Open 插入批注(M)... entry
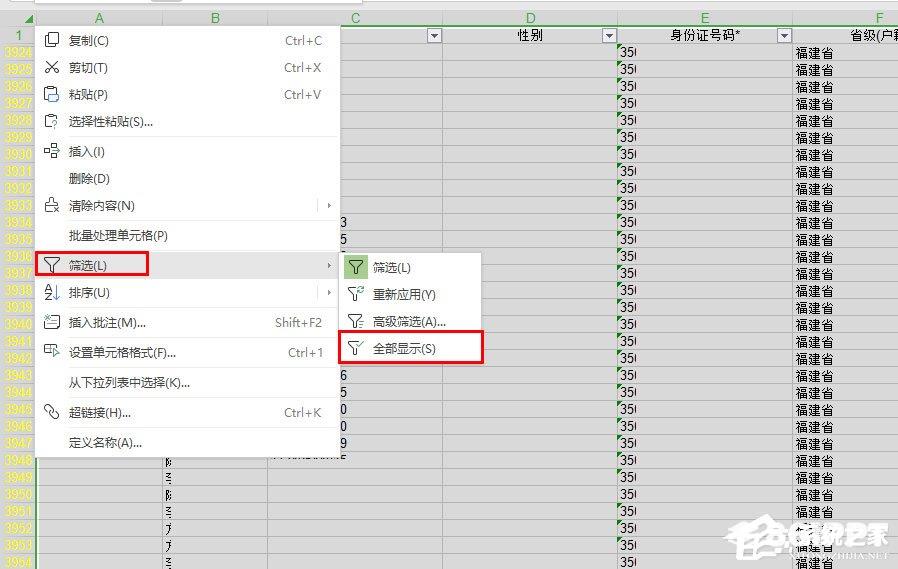Image resolution: width=898 pixels, height=569 pixels. [x=187, y=322]
